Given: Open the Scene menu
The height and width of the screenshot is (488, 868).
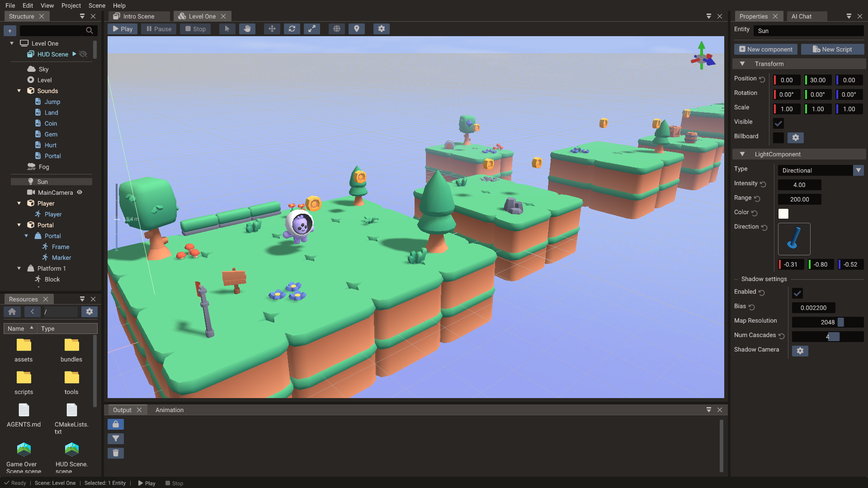Looking at the screenshot, I should coord(97,5).
